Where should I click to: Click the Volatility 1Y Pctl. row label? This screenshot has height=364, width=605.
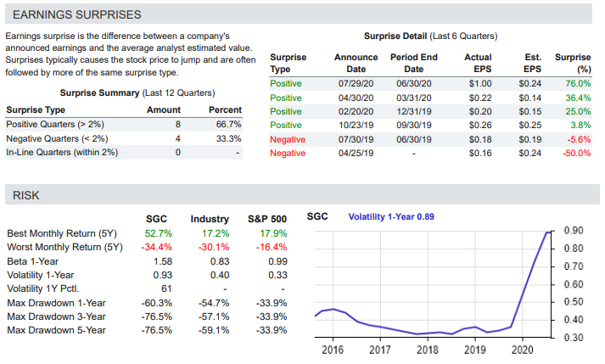[42, 288]
